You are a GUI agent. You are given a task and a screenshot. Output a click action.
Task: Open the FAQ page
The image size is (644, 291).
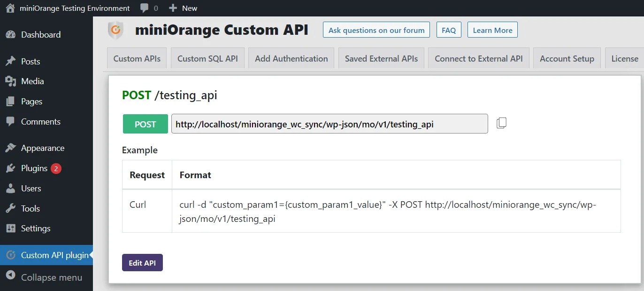pos(449,30)
